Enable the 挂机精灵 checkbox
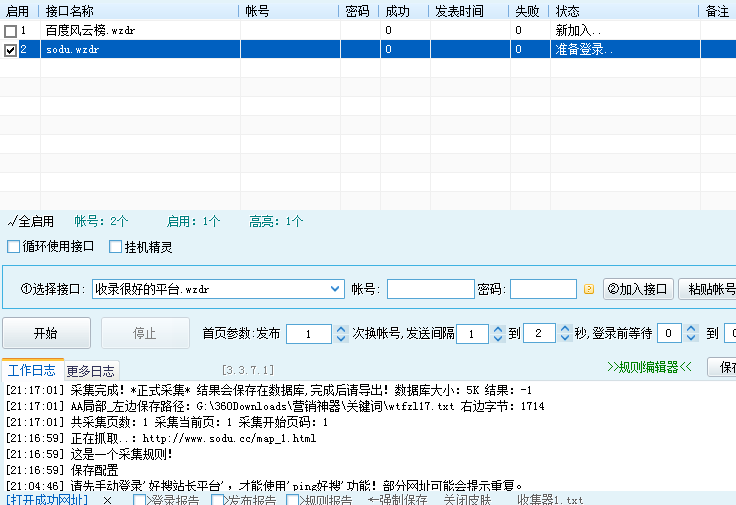The height and width of the screenshot is (505, 736). pos(115,246)
